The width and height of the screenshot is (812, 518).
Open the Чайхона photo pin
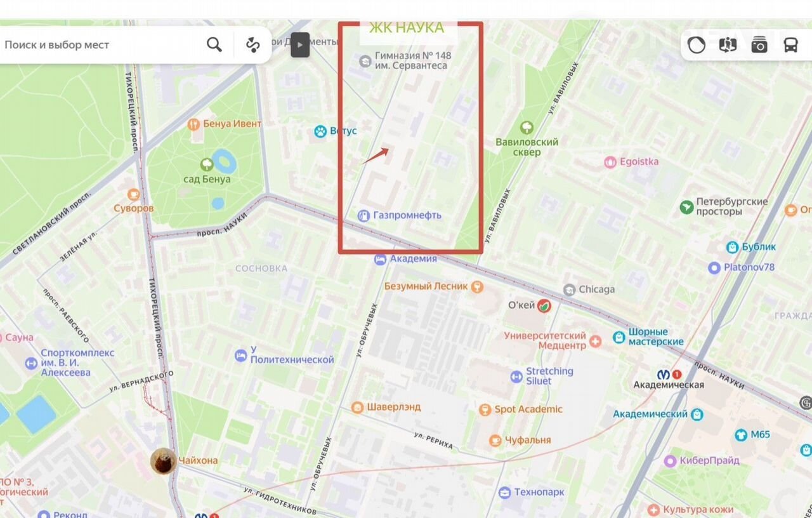pyautogui.click(x=164, y=461)
